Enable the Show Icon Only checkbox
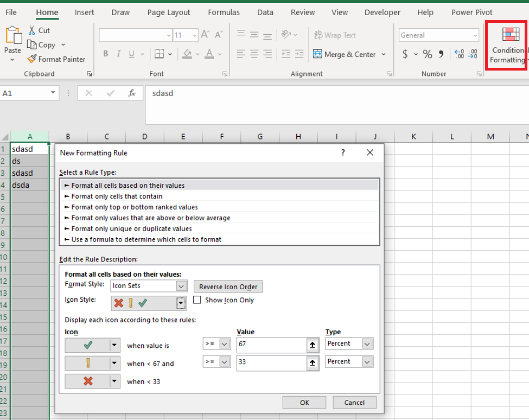529x420 pixels. 197,300
